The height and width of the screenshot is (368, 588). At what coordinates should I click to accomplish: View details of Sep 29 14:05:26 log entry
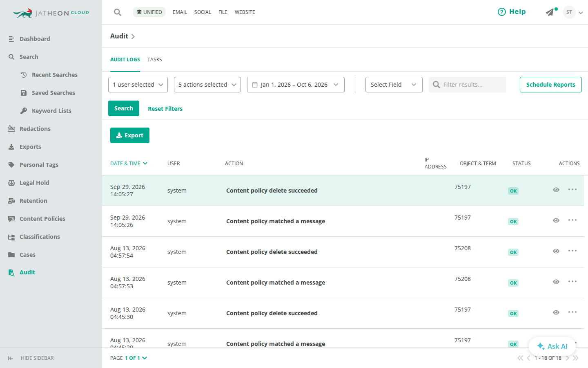click(556, 220)
